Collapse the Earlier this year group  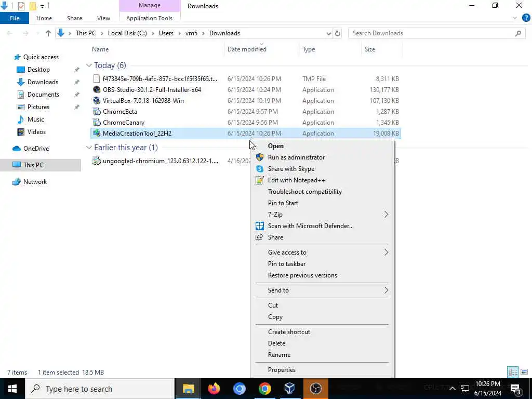(89, 147)
